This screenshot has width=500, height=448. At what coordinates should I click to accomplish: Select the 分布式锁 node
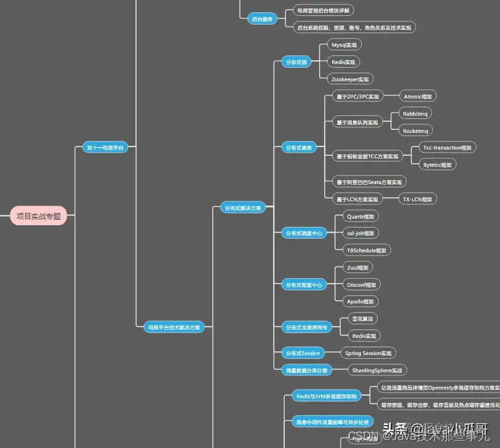pyautogui.click(x=296, y=62)
